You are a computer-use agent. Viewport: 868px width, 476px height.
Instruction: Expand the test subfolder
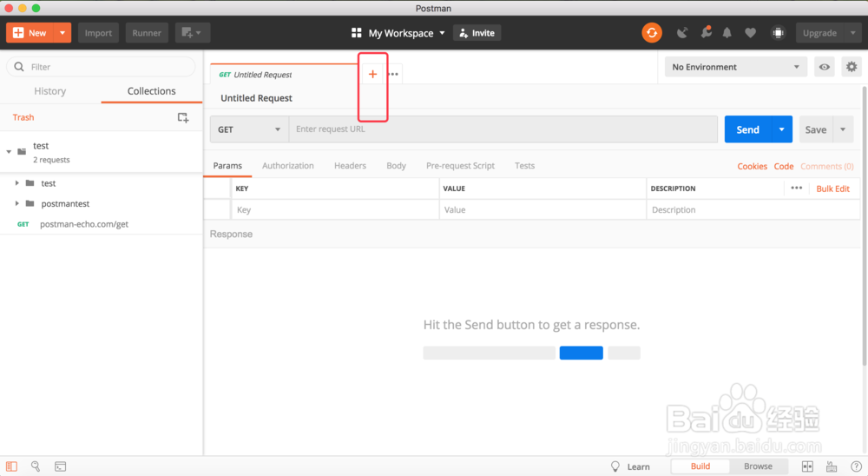[x=16, y=183]
